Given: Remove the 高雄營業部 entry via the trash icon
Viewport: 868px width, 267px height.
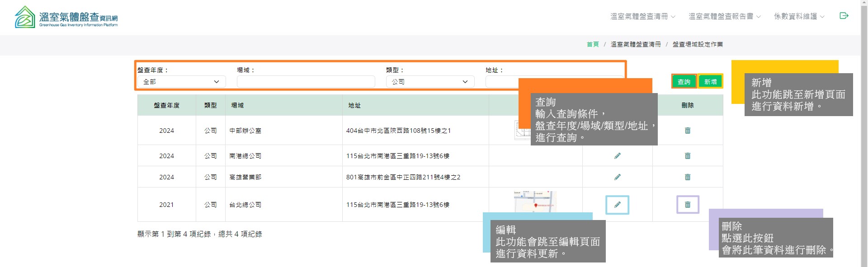Looking at the screenshot, I should coord(687,177).
